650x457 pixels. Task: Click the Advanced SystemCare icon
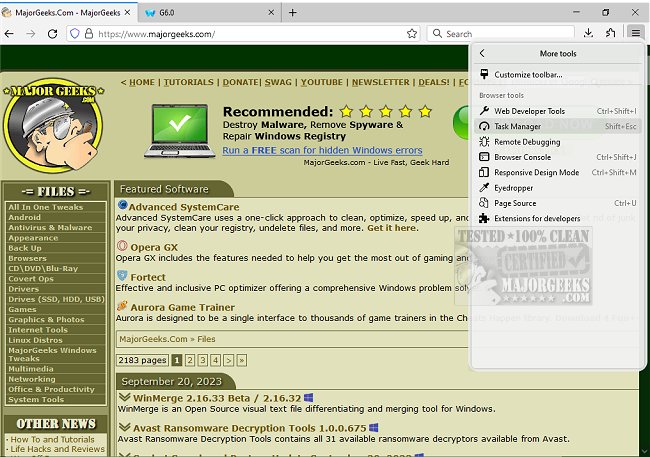pyautogui.click(x=122, y=205)
